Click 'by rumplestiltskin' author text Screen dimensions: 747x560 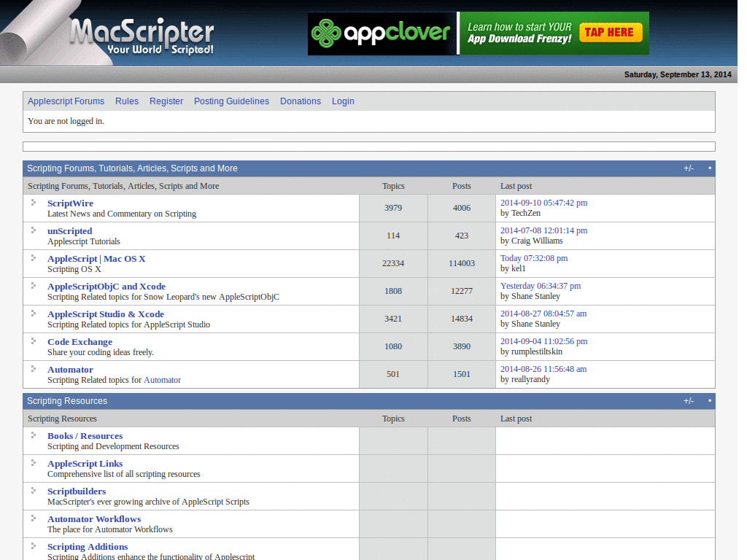pos(531,351)
